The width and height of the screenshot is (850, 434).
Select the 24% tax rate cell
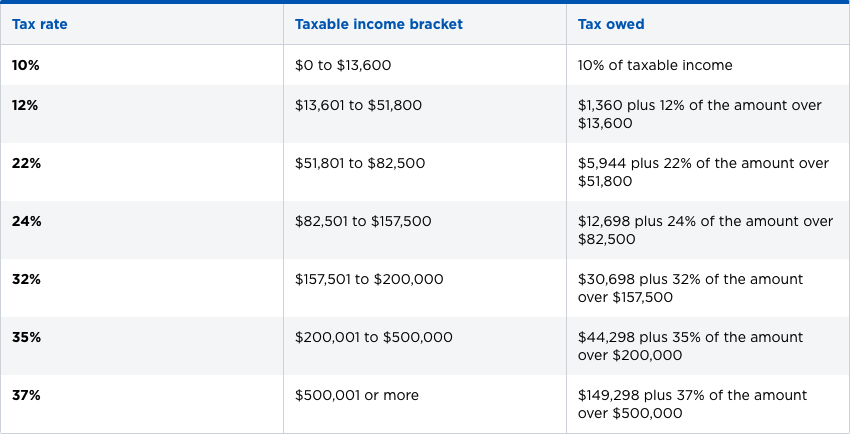(27, 221)
